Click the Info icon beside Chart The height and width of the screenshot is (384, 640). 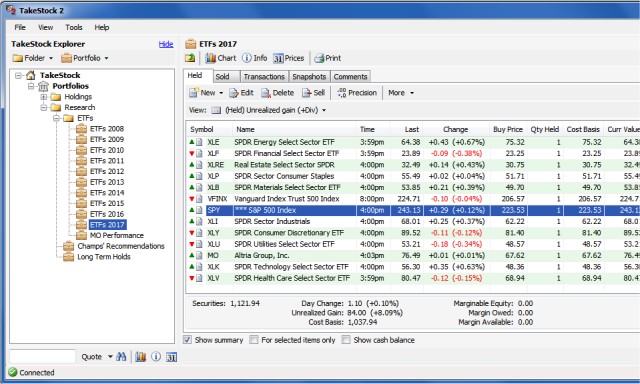point(247,58)
